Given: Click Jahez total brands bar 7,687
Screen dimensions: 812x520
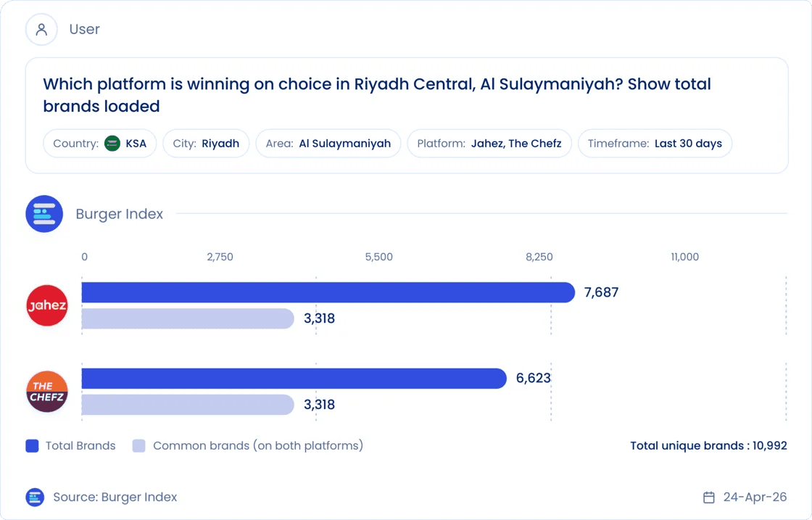Looking at the screenshot, I should [x=328, y=292].
